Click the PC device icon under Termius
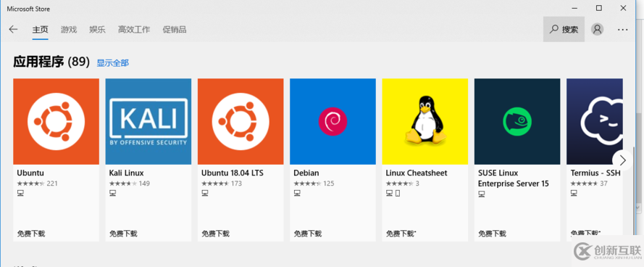 click(574, 194)
